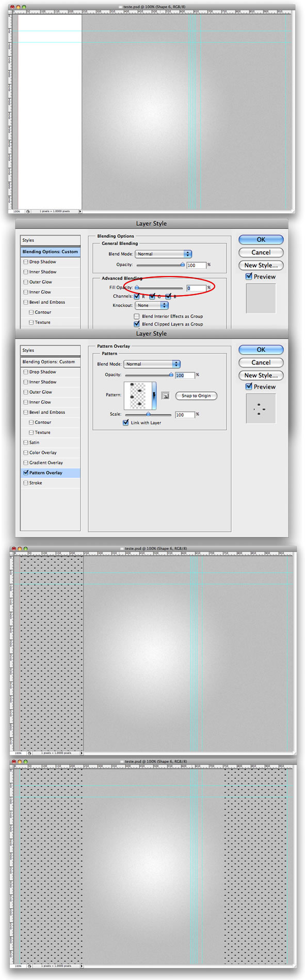305x980 pixels.
Task: Uncheck Blend Clipped Layers as Group
Action: 137,324
